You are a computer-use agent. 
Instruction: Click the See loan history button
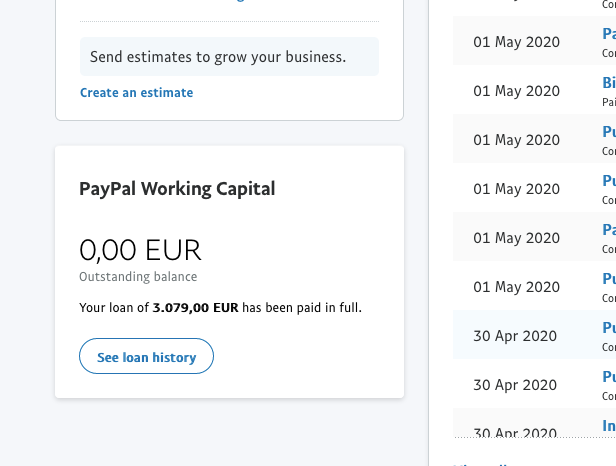point(146,356)
